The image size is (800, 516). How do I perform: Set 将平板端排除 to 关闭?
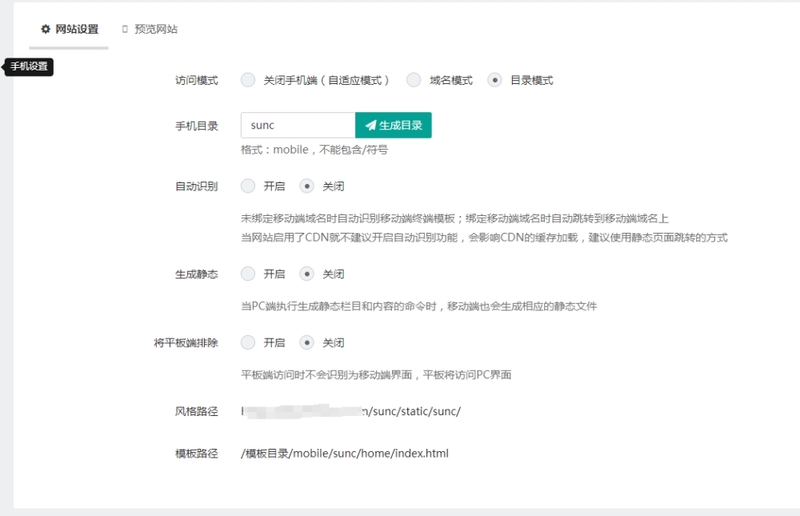point(307,342)
